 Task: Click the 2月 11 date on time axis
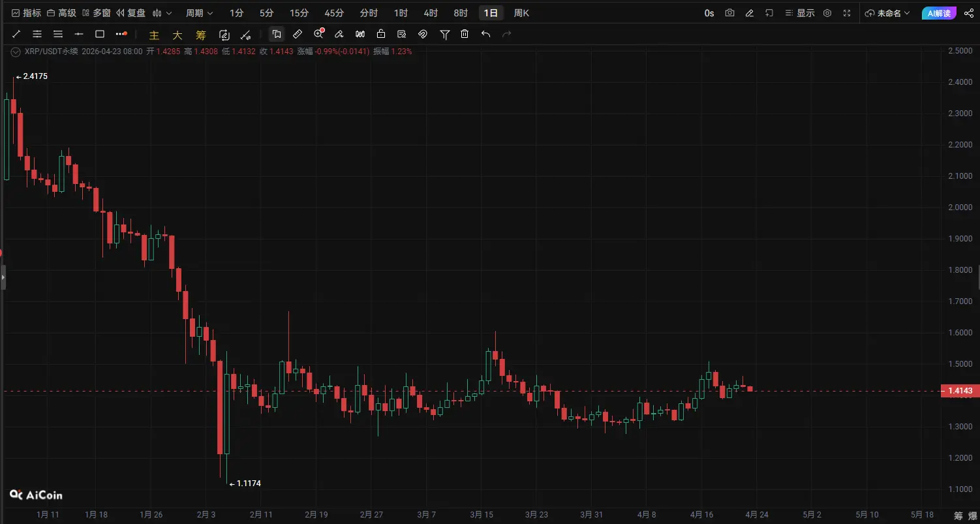pos(260,515)
